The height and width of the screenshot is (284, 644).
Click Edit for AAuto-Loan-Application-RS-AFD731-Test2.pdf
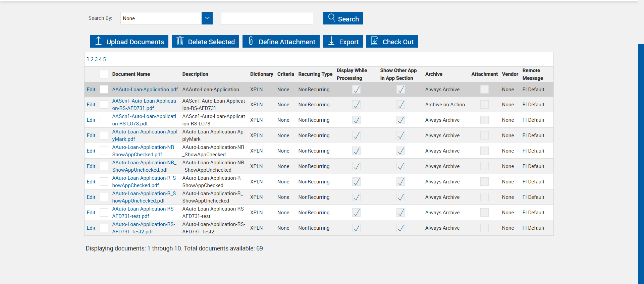[91, 228]
